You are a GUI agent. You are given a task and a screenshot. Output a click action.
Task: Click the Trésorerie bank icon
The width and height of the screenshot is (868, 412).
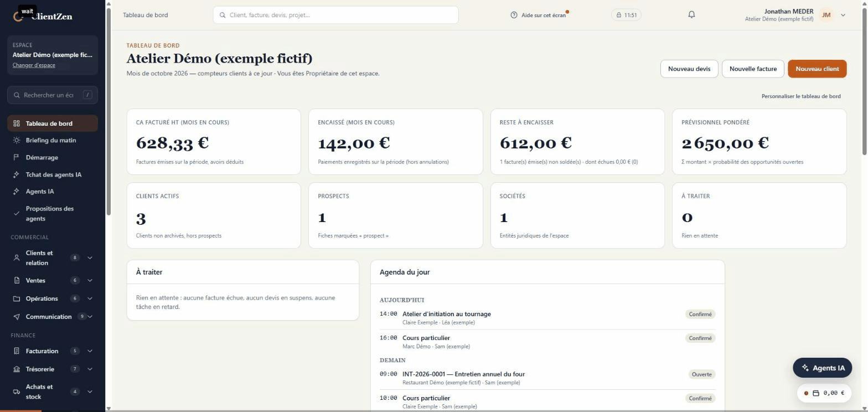17,369
